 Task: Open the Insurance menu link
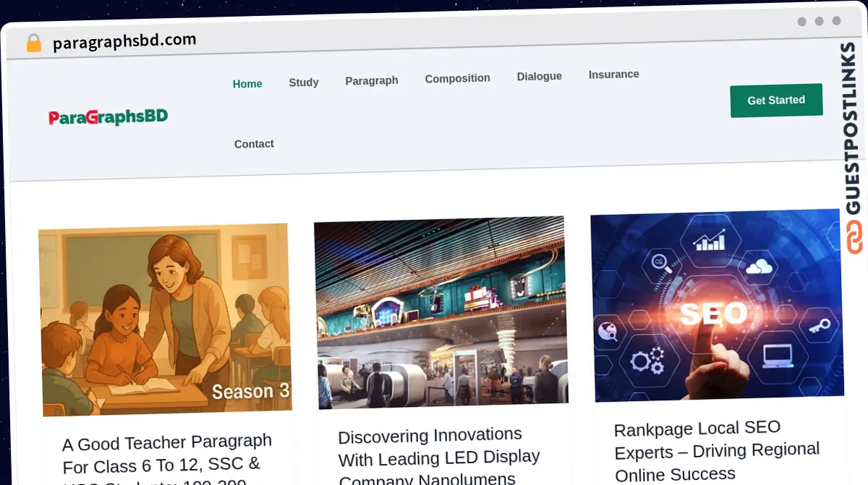(x=613, y=75)
